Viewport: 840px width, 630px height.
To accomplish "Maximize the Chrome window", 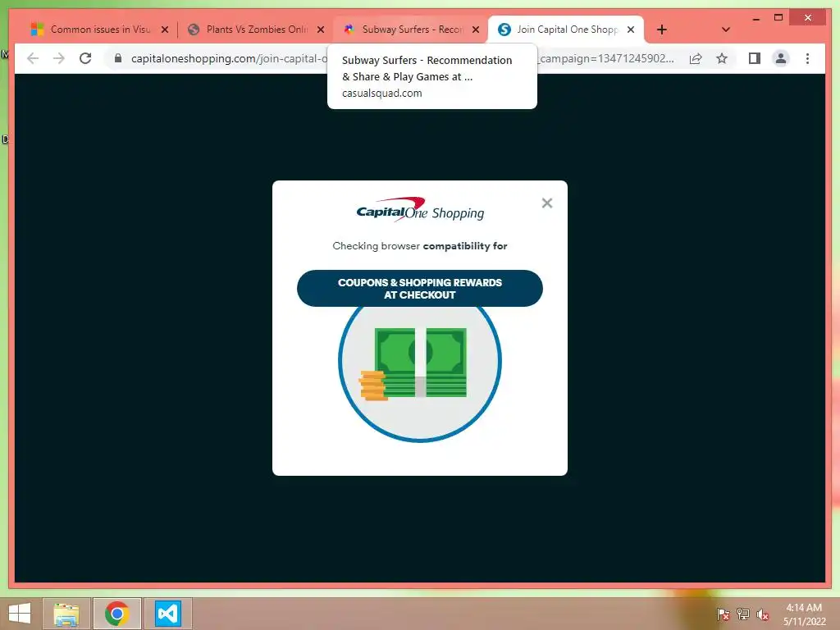I will 778,18.
